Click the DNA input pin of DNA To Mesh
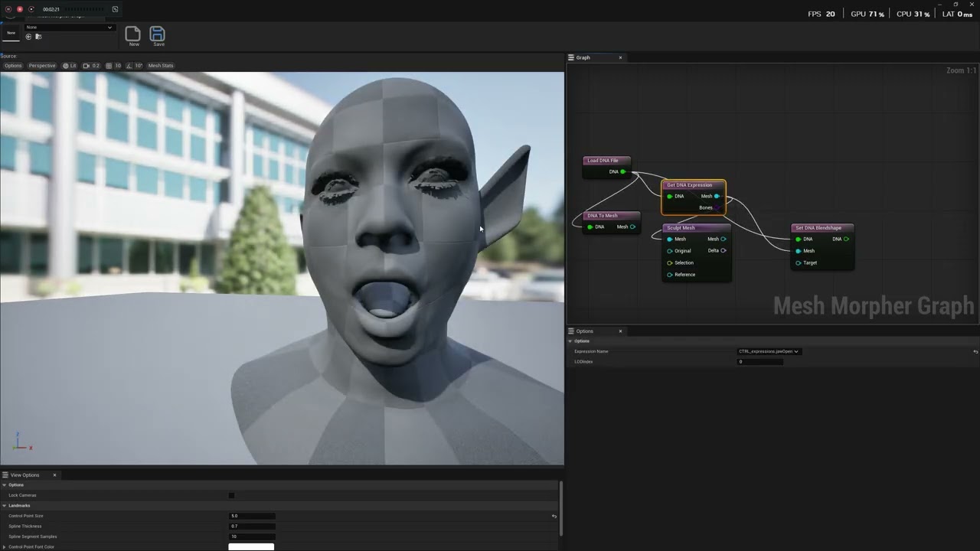Viewport: 980px width, 551px height. (x=590, y=227)
